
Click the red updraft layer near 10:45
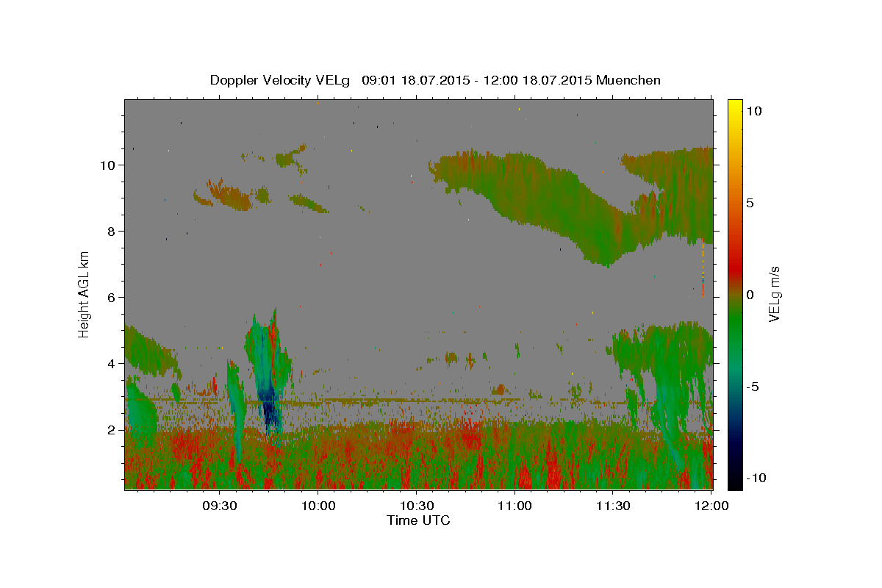click(470, 435)
